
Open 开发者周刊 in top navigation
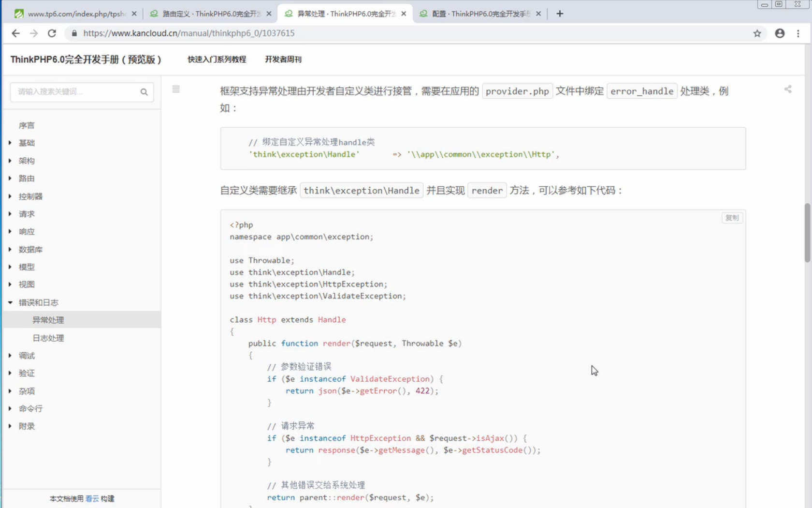pyautogui.click(x=283, y=59)
